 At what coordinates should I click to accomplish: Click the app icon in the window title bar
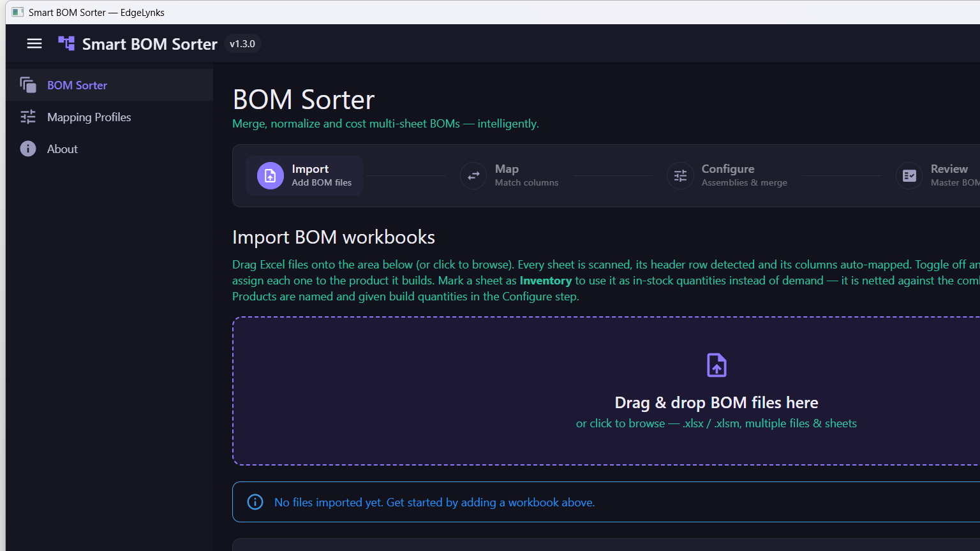tap(18, 12)
